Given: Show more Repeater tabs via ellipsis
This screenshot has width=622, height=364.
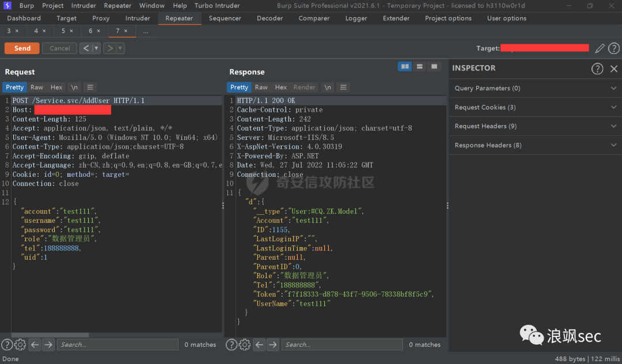Looking at the screenshot, I should coord(146,31).
